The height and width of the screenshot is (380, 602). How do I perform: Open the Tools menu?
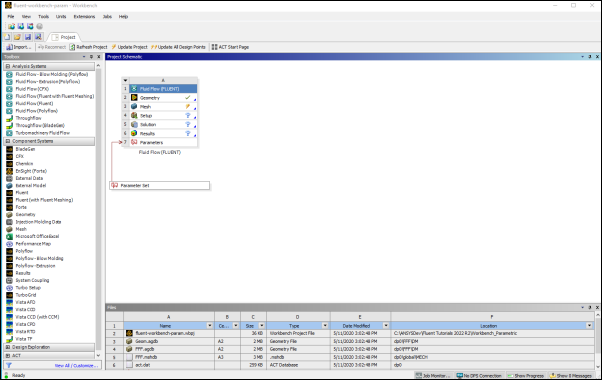tap(43, 17)
